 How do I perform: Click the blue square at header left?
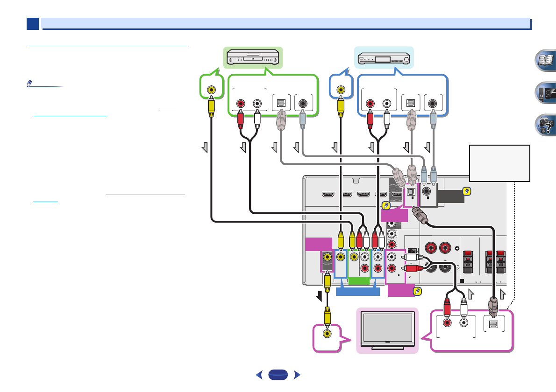(32, 23)
